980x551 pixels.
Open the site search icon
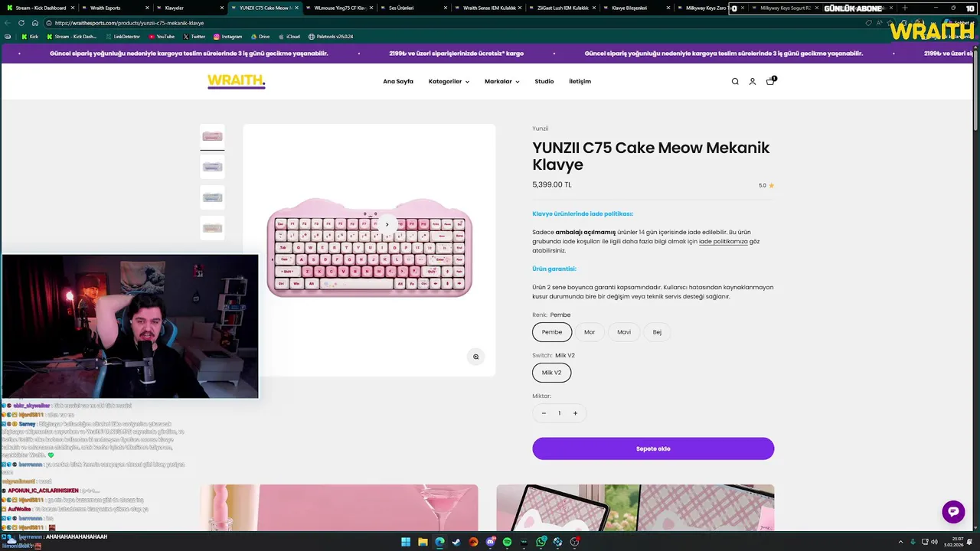tap(735, 81)
